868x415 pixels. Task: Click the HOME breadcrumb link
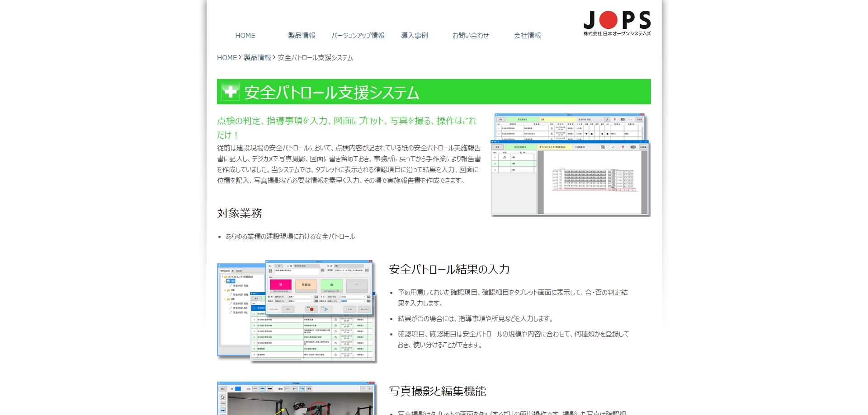click(x=227, y=58)
